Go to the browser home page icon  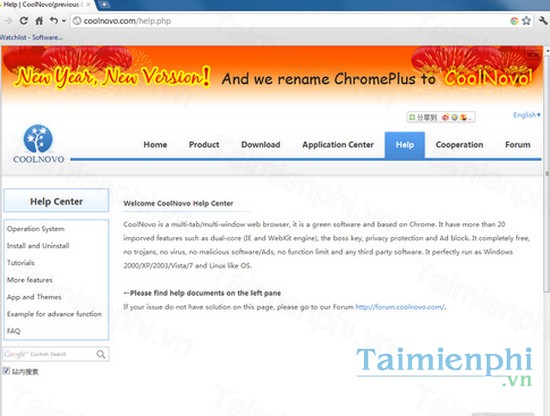39,21
